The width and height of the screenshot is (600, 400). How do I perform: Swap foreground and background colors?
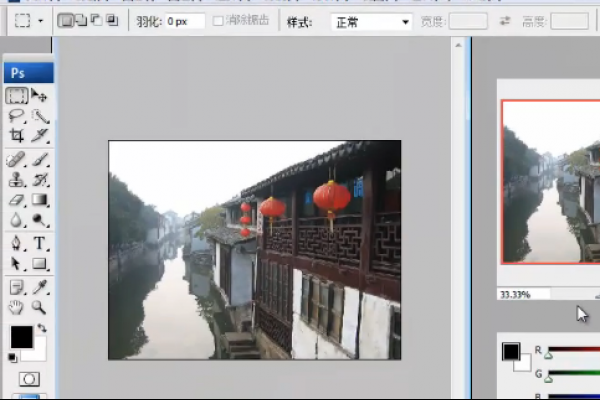point(42,328)
